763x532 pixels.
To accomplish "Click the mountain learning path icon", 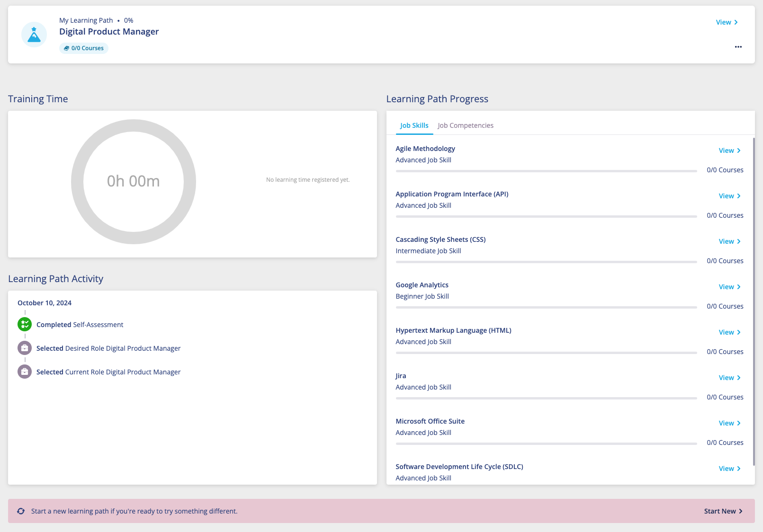I will click(x=34, y=35).
